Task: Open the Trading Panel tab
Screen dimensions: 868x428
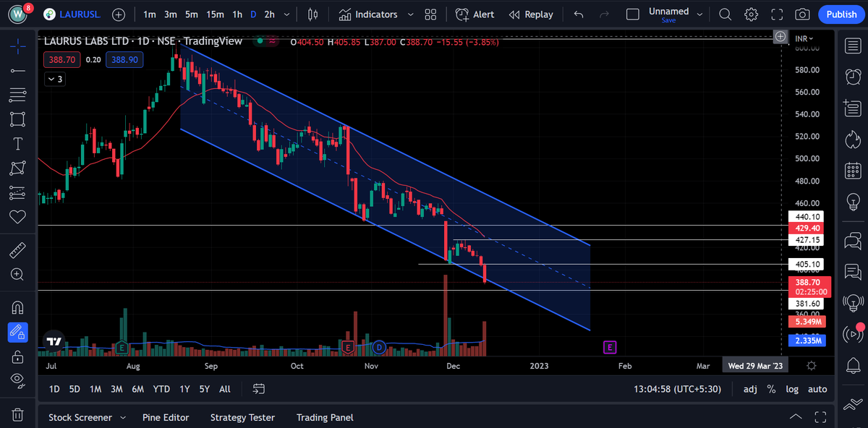Action: [x=325, y=417]
